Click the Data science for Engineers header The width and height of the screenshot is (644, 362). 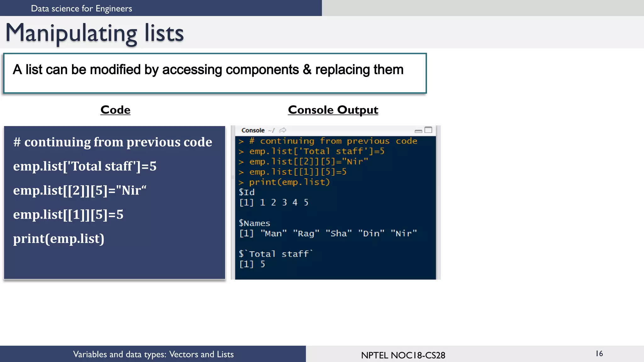tap(81, 8)
